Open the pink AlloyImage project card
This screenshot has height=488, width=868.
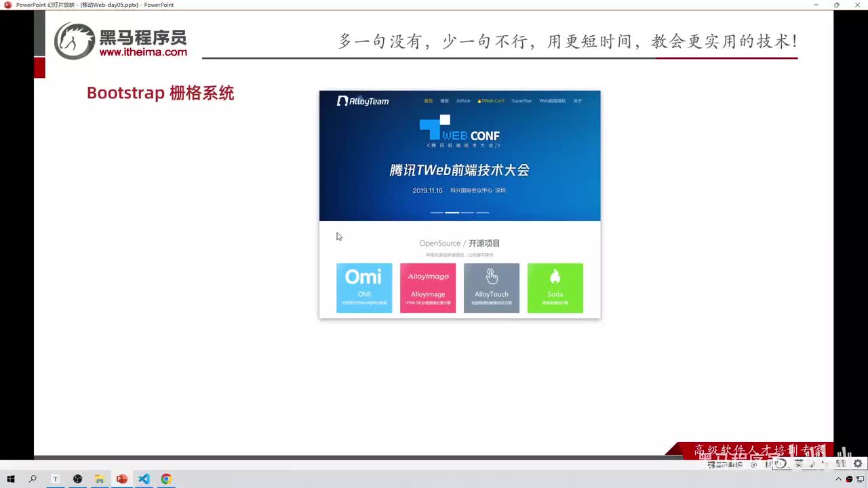coord(428,288)
